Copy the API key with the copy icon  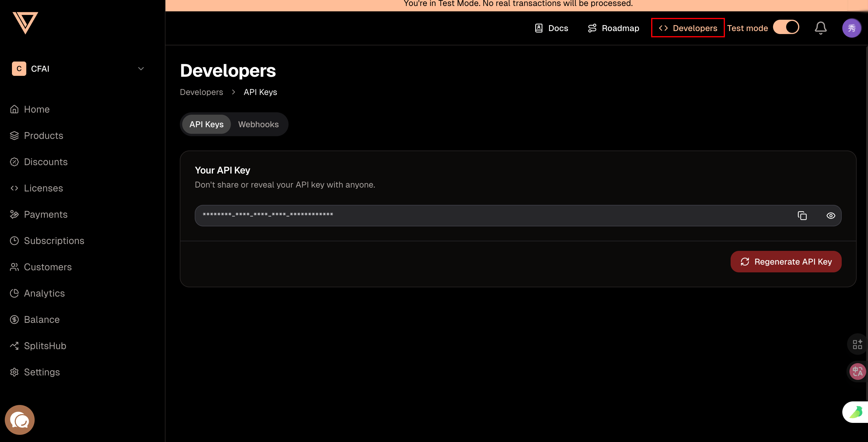[x=802, y=216]
